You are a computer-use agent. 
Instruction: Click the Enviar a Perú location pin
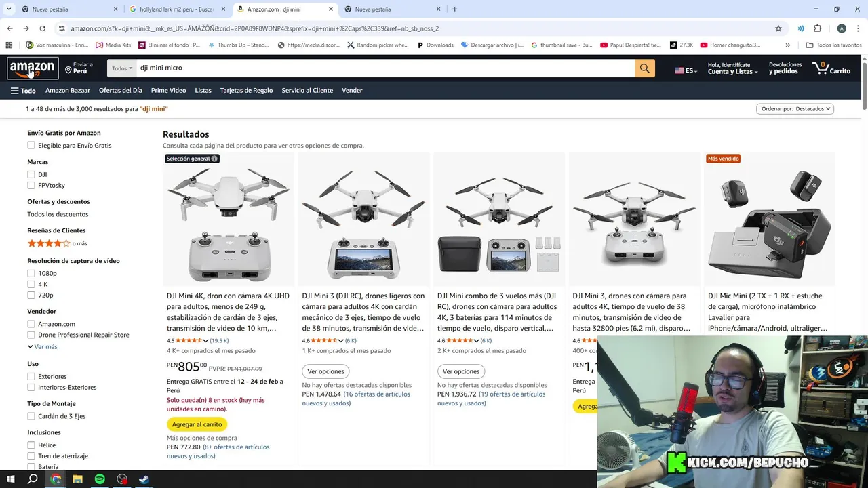click(68, 70)
